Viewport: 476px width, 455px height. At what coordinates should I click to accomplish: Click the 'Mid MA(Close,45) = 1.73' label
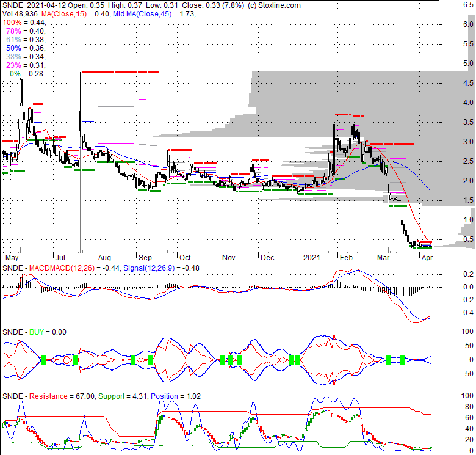coord(154,14)
